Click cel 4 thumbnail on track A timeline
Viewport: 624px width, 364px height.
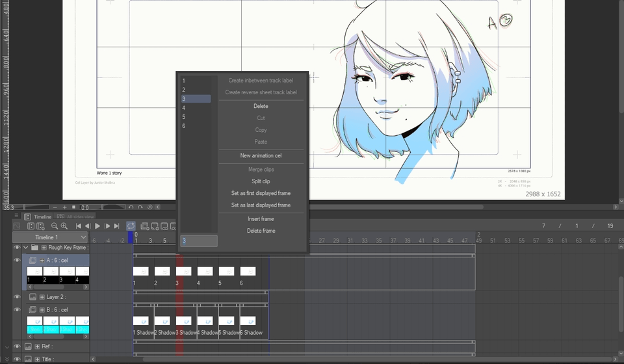pos(205,271)
